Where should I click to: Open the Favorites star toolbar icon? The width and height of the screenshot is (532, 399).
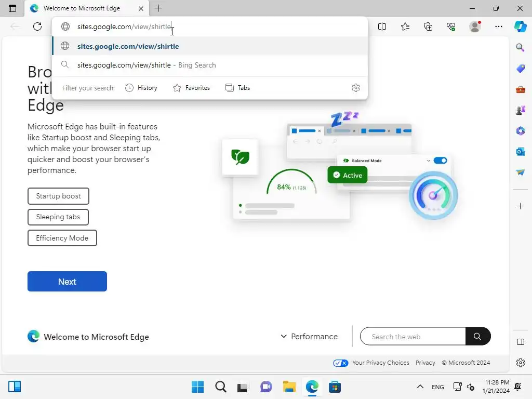405,26
